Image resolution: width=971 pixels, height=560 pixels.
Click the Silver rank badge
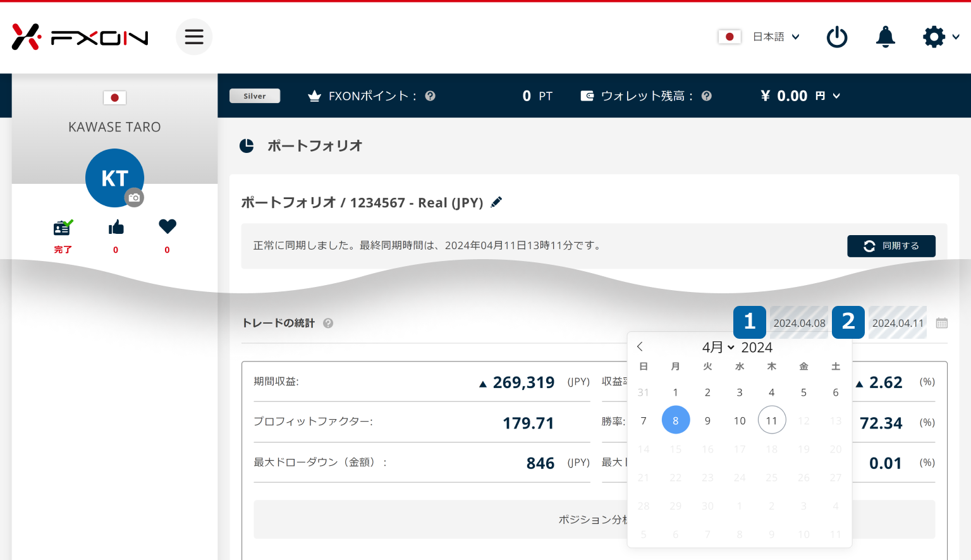click(x=255, y=96)
